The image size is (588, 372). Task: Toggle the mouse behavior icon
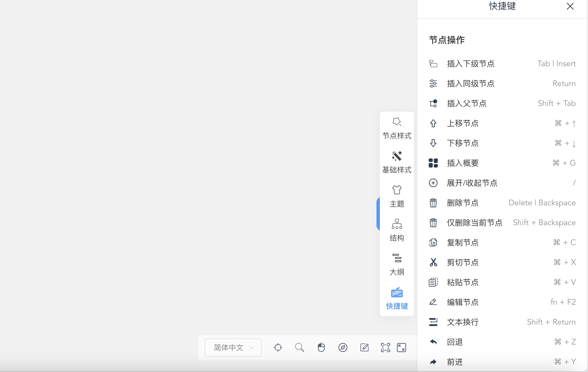[321, 347]
